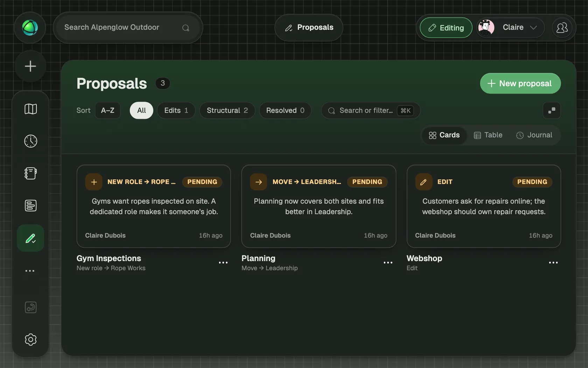This screenshot has height=368, width=588.
Task: Open the notebook sidebar icon
Action: pos(30,173)
